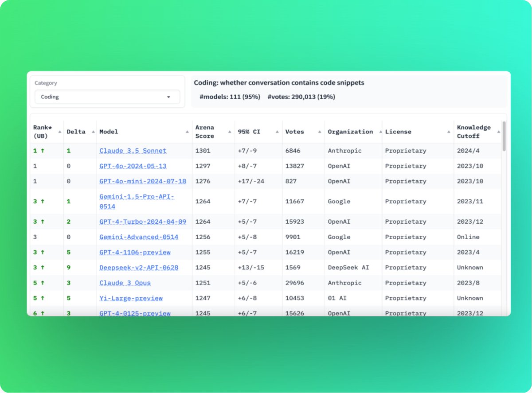Viewport: 532px width, 393px height.
Task: Click the table's vertical scrollbar thumb
Action: pos(504,136)
